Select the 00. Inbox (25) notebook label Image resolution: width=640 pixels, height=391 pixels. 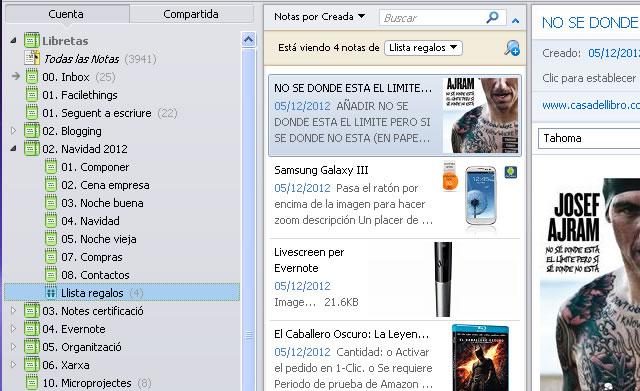[79, 77]
